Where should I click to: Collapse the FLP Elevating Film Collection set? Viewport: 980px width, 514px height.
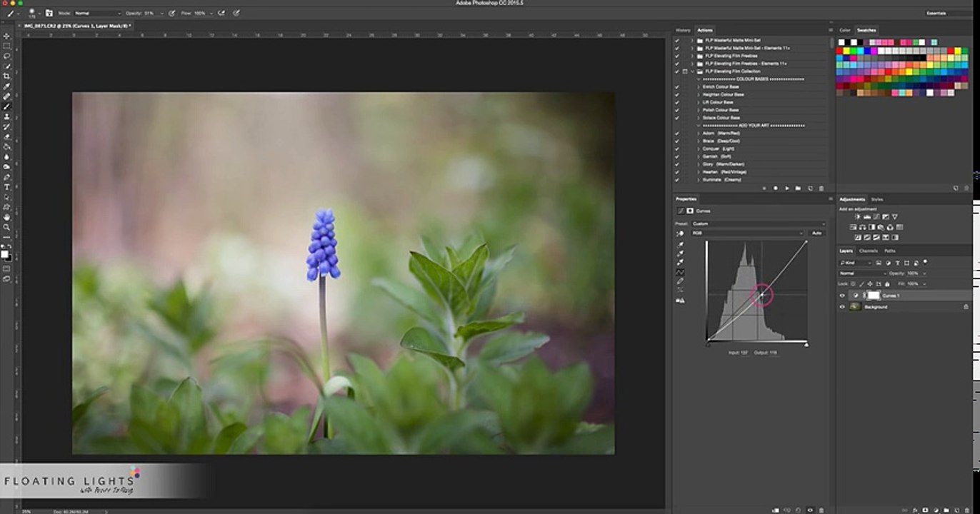tap(692, 71)
